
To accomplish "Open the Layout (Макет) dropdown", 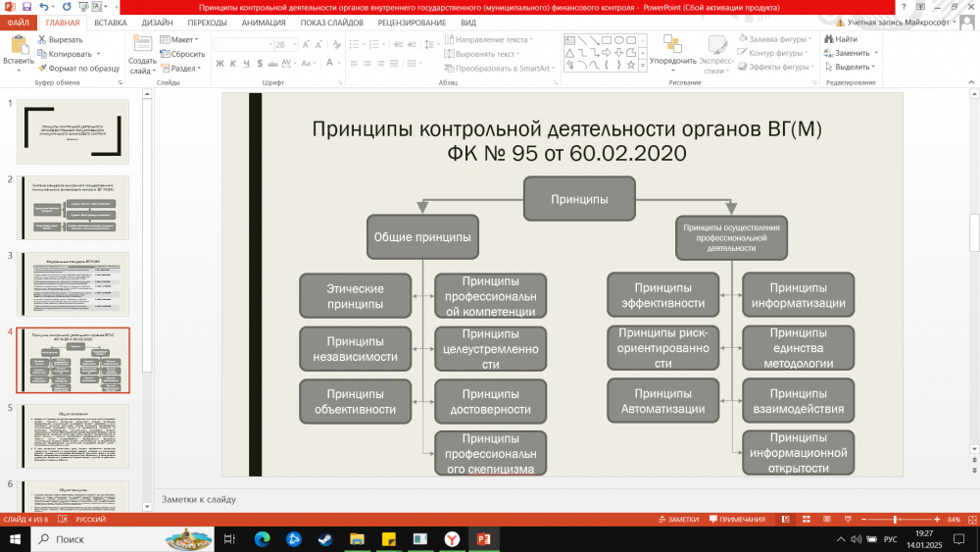I will [x=182, y=39].
